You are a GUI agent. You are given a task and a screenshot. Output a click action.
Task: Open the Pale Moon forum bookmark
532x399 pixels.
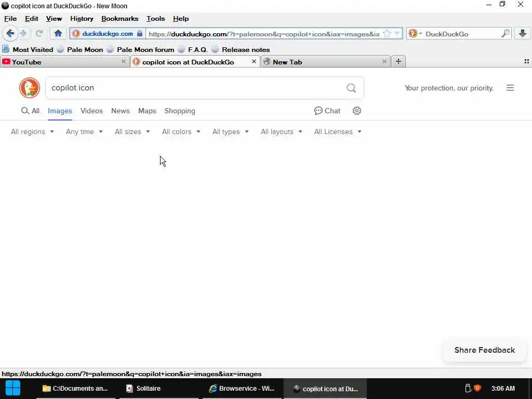point(140,49)
